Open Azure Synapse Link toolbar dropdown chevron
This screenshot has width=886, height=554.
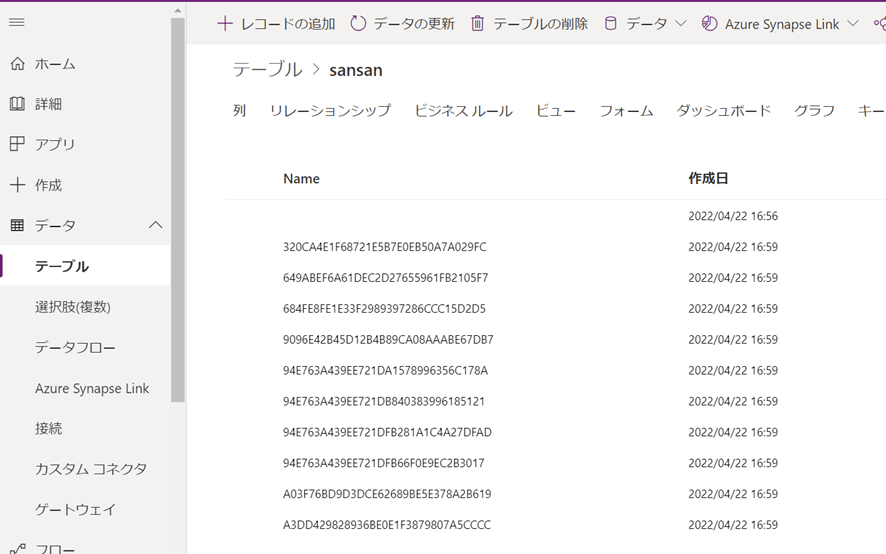tap(853, 24)
